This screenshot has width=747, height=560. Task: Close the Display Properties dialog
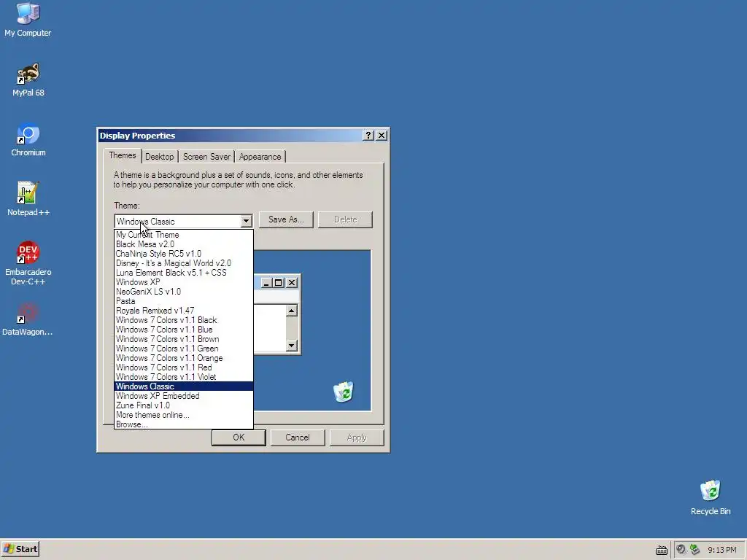[382, 135]
